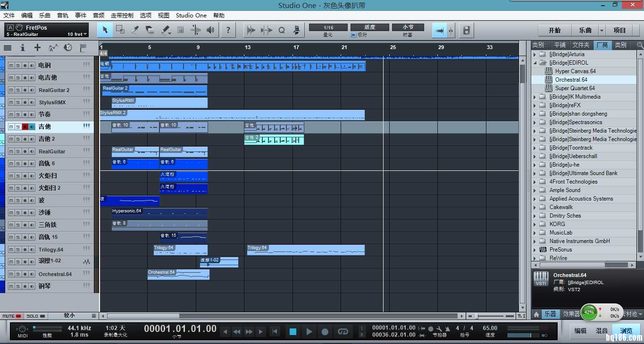
Task: Open the tempo track clock icon
Action: click(x=68, y=48)
